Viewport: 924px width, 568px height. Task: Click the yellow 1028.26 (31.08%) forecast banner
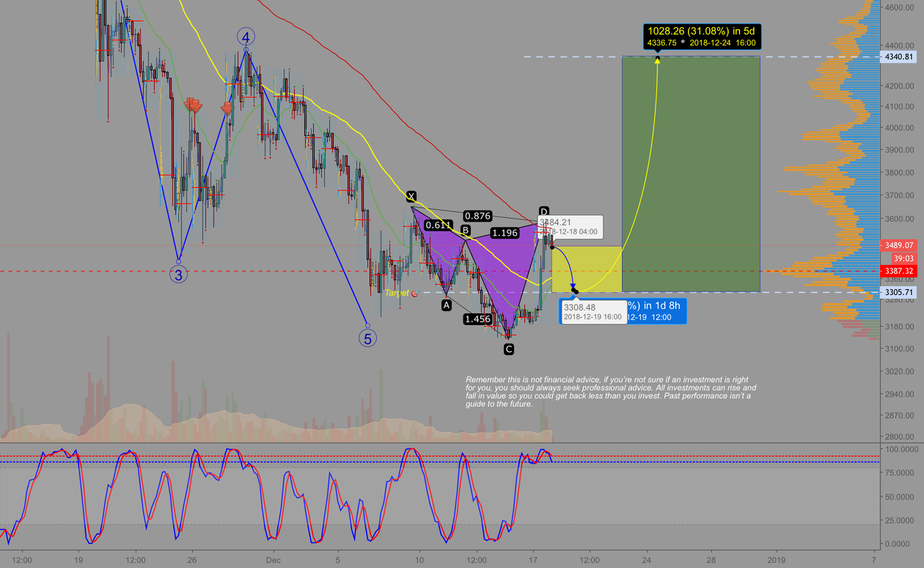[x=703, y=35]
